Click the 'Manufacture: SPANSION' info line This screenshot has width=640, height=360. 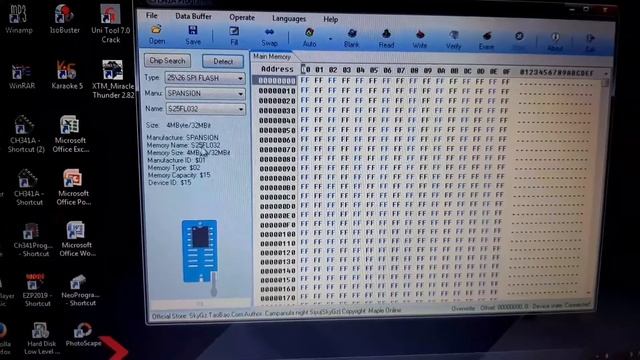(x=182, y=138)
